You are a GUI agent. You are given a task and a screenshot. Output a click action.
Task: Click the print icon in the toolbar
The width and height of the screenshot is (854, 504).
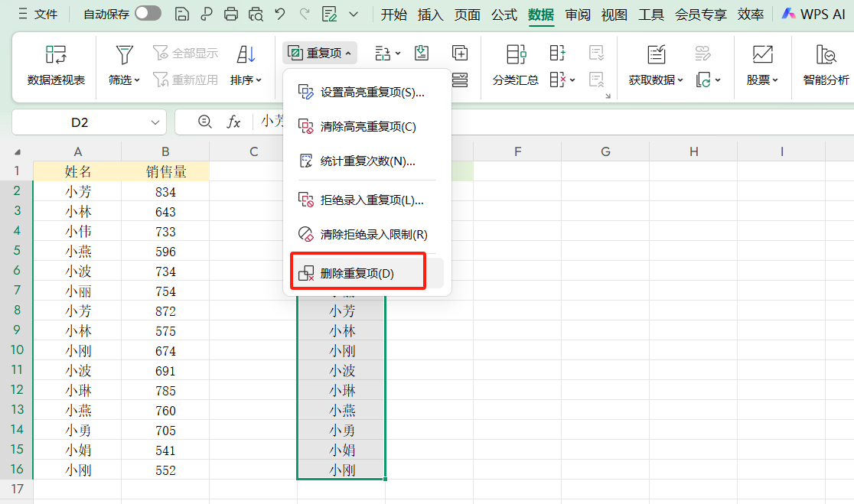(x=230, y=14)
